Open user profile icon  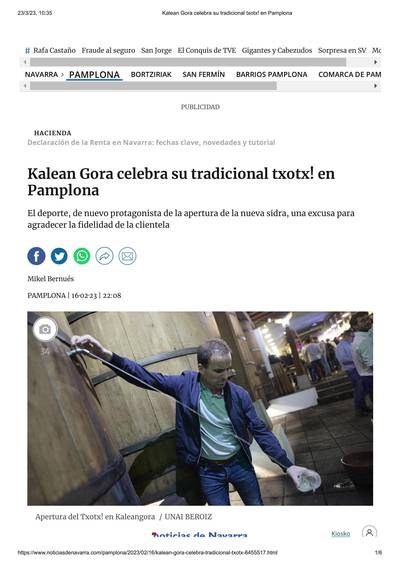coord(369,532)
